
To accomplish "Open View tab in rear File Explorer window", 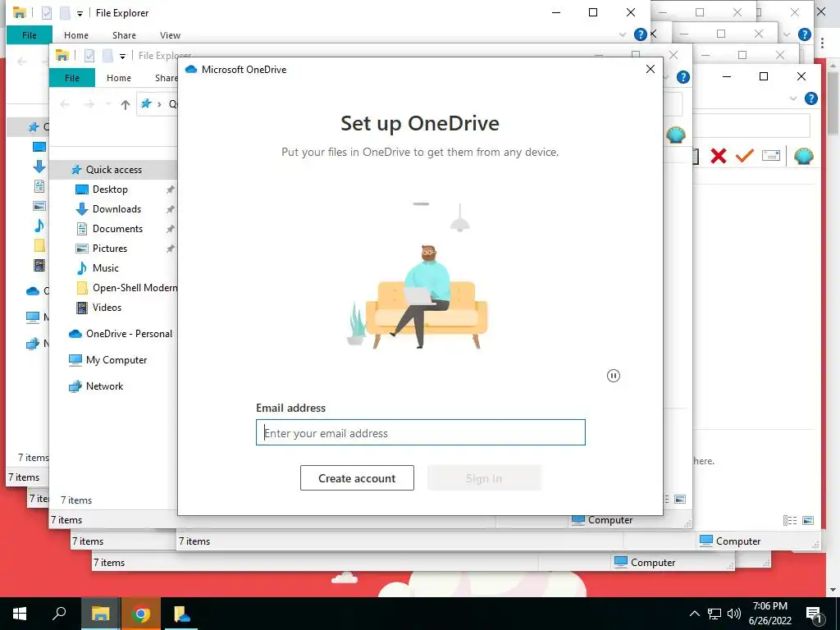I will tap(170, 34).
